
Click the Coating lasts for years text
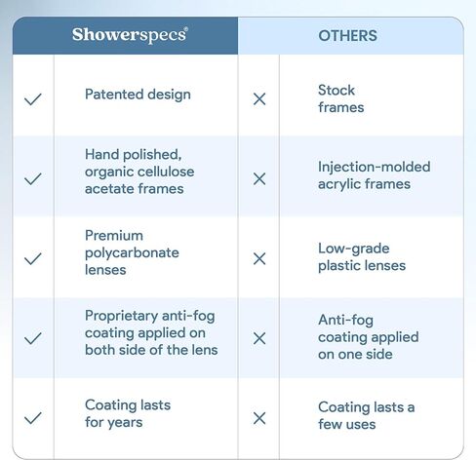point(128,413)
